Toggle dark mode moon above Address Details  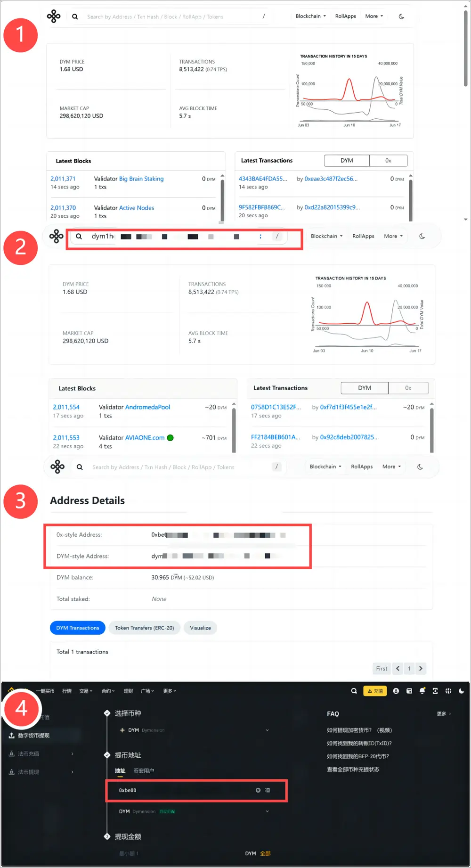pyautogui.click(x=420, y=467)
